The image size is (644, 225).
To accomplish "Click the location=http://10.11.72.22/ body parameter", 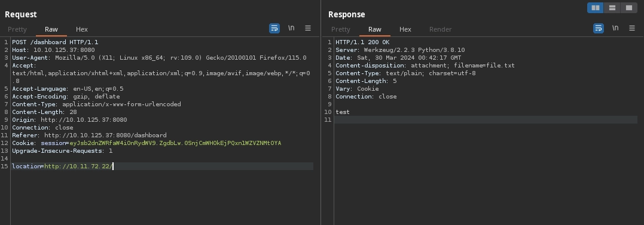I will coord(62,167).
